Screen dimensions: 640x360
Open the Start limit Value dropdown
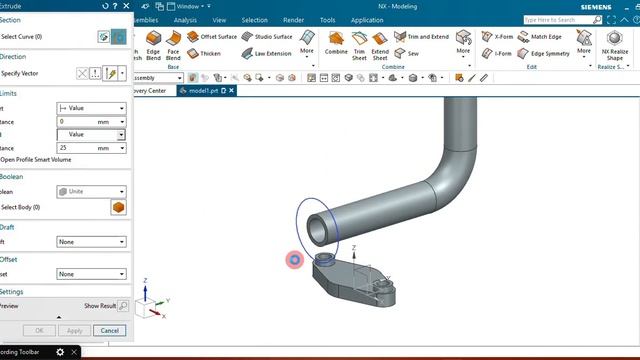91,108
